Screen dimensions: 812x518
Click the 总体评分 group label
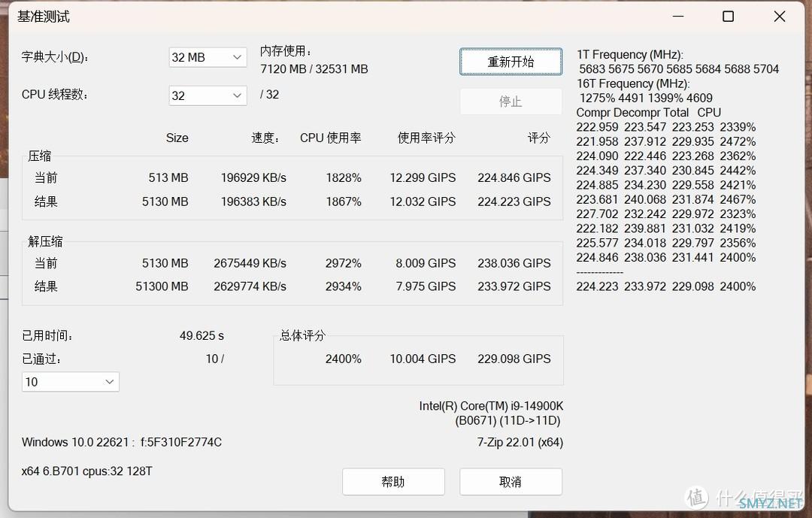pos(302,335)
